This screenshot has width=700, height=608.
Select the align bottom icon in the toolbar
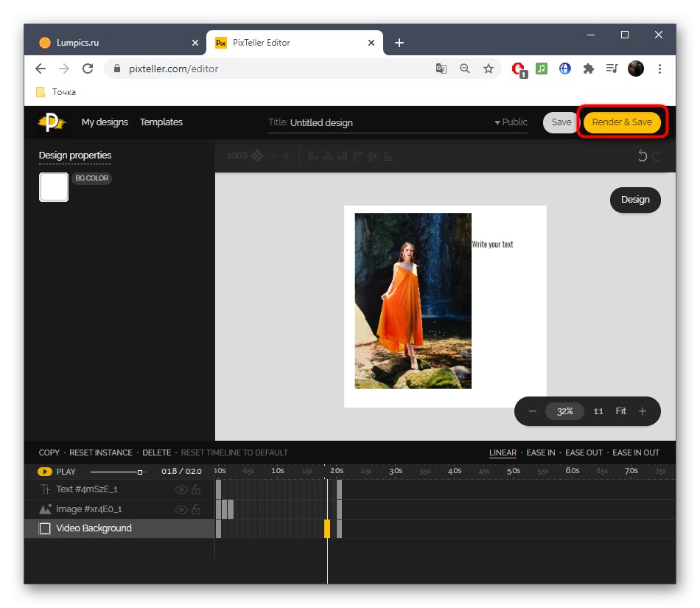click(x=387, y=156)
